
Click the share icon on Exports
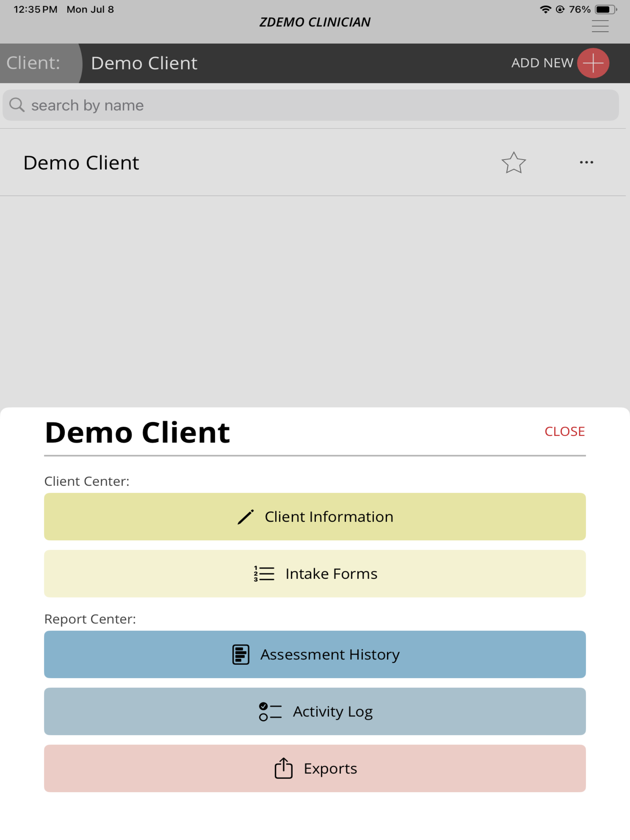click(x=283, y=768)
